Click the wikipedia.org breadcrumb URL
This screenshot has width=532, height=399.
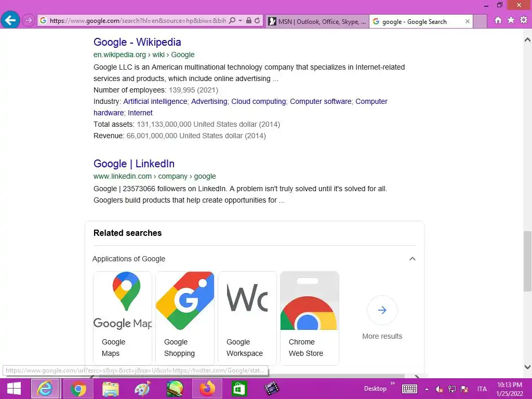[x=144, y=55]
